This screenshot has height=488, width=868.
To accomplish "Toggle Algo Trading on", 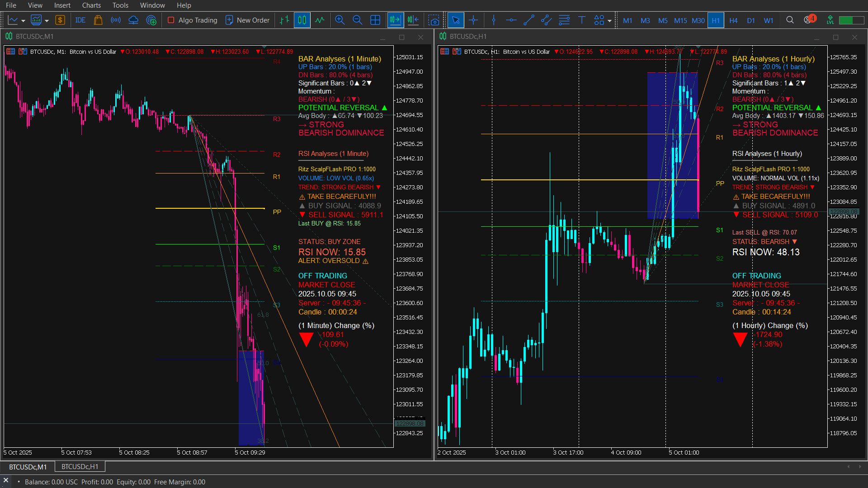I will coord(193,20).
